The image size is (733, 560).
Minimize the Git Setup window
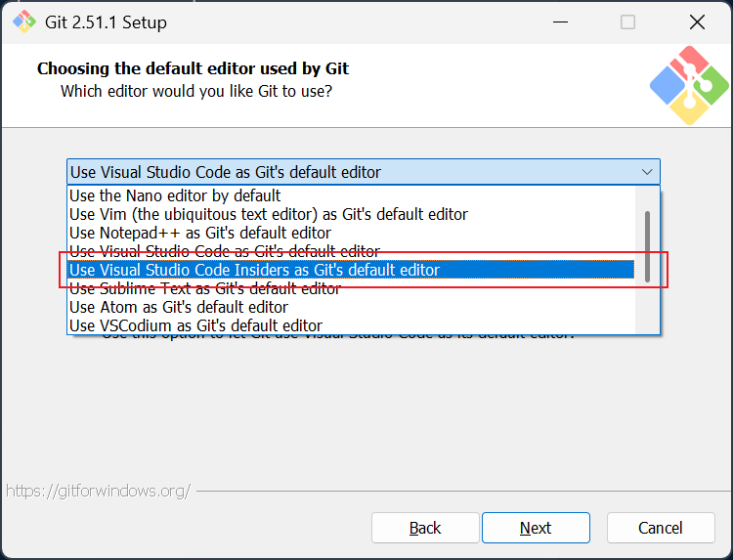pyautogui.click(x=560, y=22)
